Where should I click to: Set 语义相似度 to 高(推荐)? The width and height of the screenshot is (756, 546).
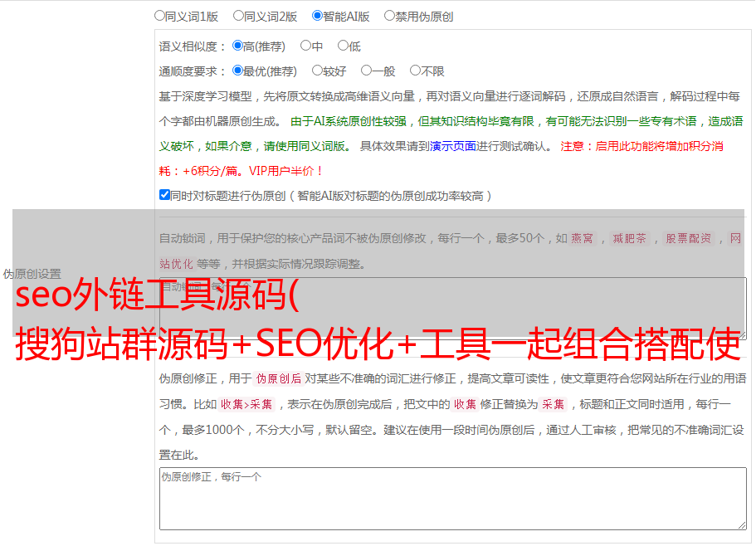(x=237, y=46)
